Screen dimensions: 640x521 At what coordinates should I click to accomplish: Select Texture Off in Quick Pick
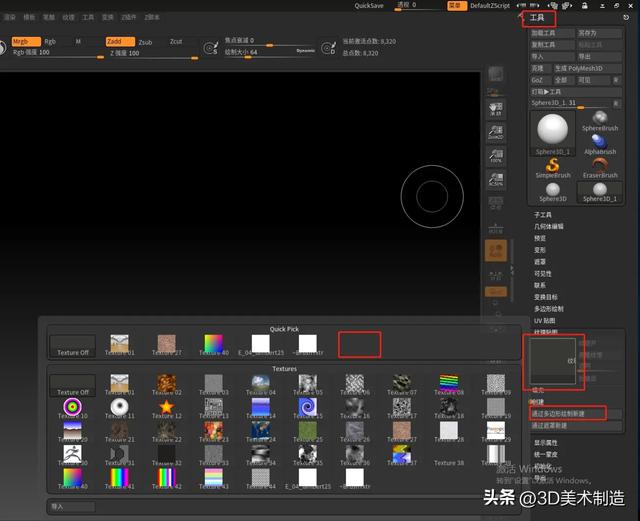click(73, 346)
